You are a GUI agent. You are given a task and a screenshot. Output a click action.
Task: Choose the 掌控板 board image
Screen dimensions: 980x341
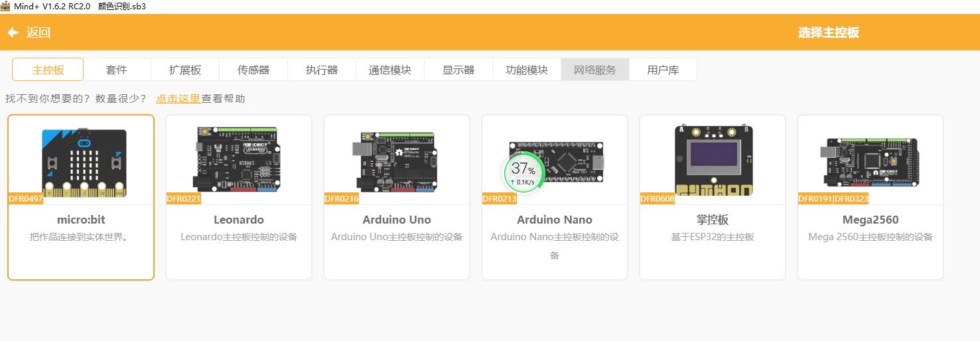tap(714, 160)
